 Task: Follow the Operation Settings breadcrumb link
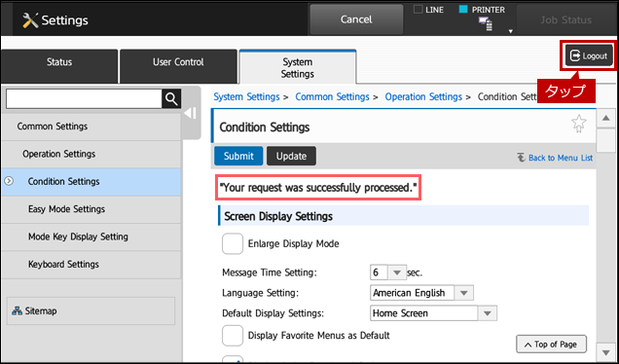pyautogui.click(x=423, y=96)
